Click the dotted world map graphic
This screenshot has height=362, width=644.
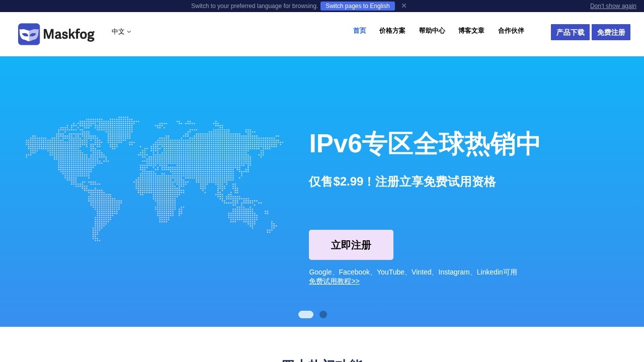tap(153, 178)
